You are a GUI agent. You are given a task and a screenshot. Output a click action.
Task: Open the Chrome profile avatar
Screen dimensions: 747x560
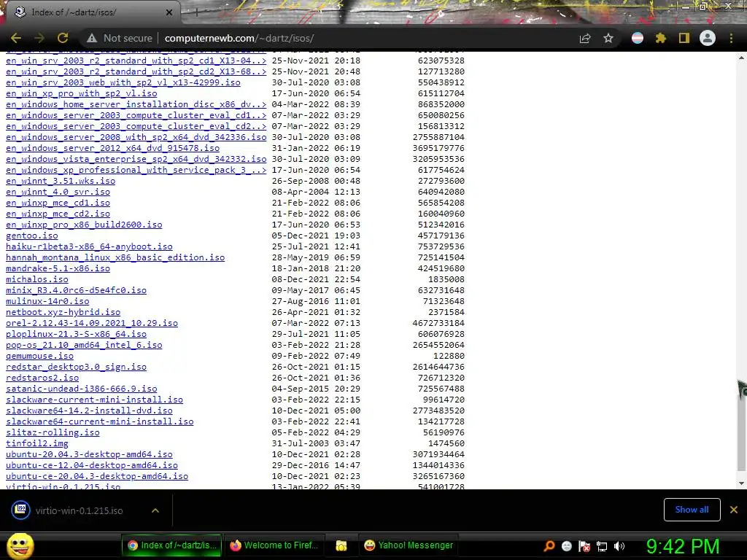[708, 38]
